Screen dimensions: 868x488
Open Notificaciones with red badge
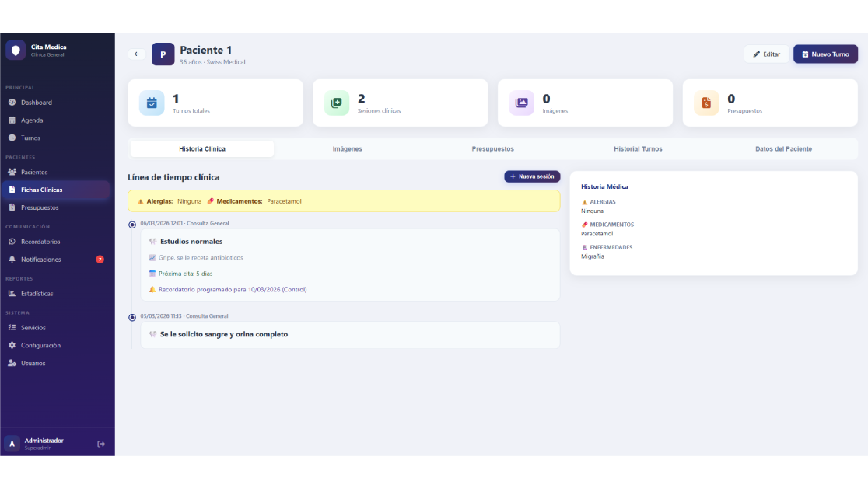coord(40,260)
